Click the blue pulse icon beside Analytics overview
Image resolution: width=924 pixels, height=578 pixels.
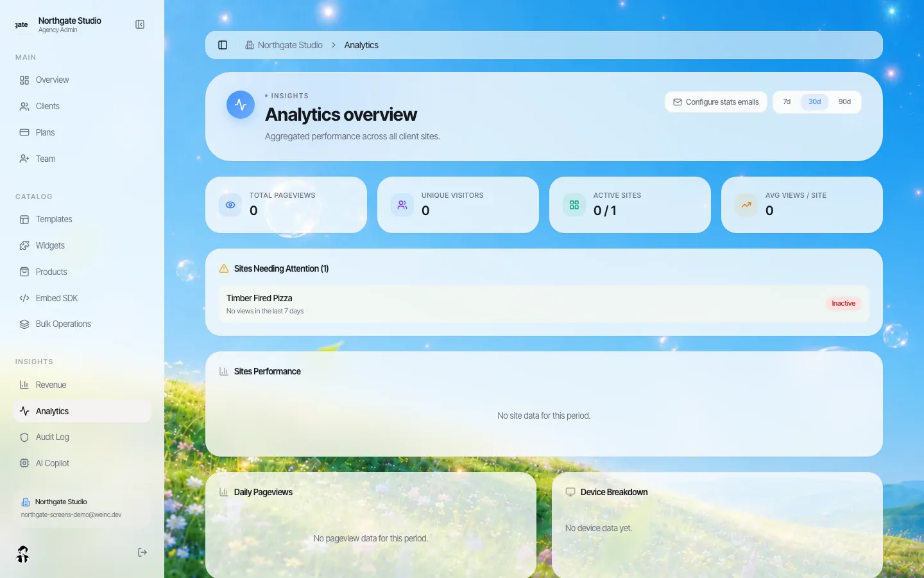[x=241, y=104]
